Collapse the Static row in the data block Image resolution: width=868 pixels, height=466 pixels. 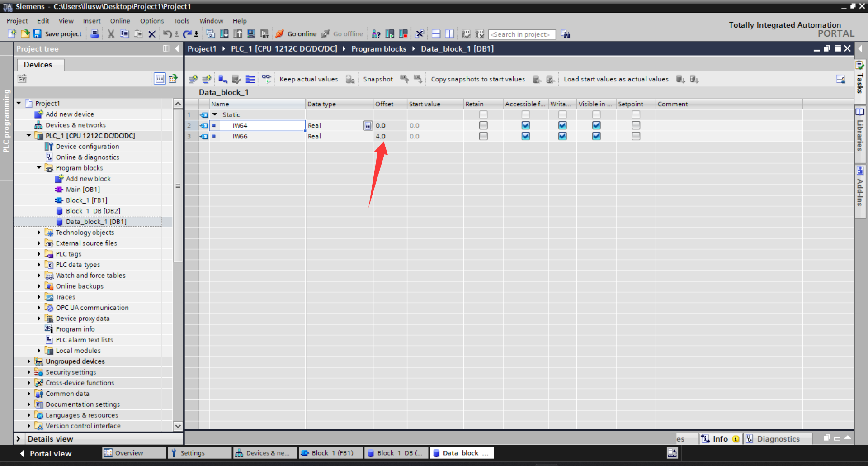[x=215, y=114]
